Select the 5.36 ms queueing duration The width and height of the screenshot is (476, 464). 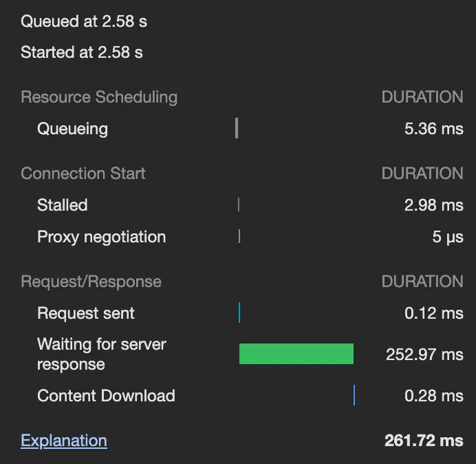(x=433, y=129)
